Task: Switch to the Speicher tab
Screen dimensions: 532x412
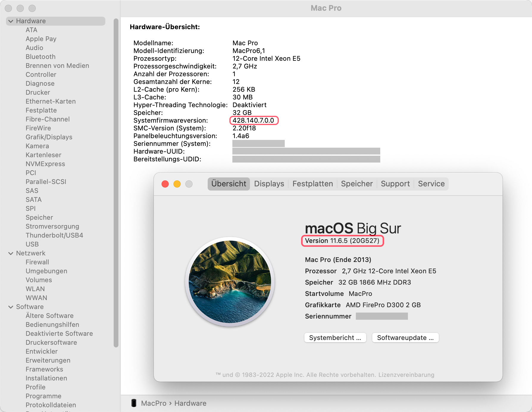Action: tap(357, 184)
